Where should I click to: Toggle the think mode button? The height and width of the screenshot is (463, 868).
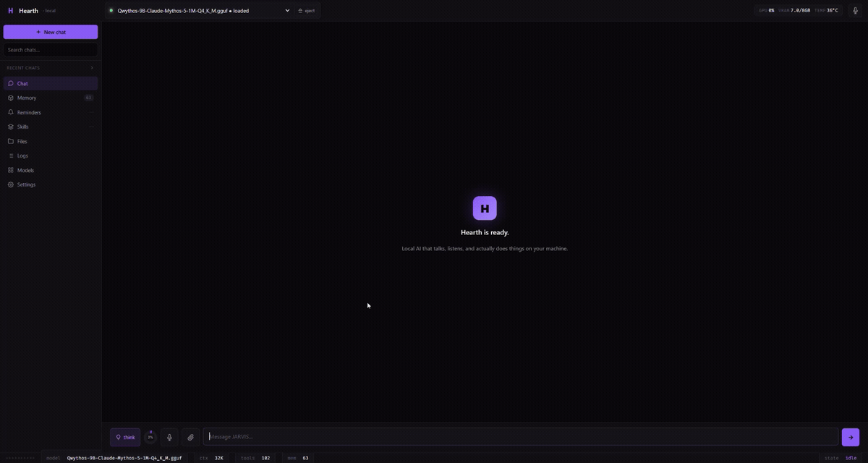[x=125, y=437]
